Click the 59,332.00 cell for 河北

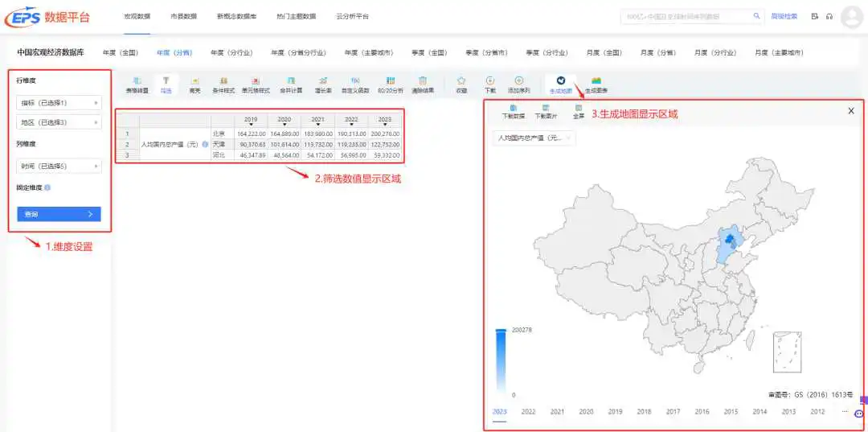click(385, 155)
